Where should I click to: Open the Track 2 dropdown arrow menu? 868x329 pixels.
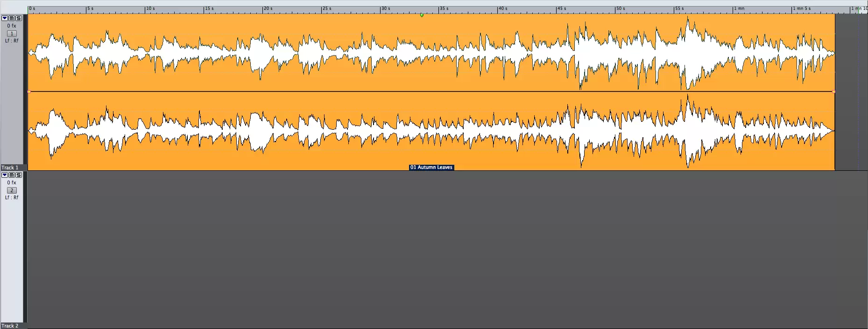5,175
